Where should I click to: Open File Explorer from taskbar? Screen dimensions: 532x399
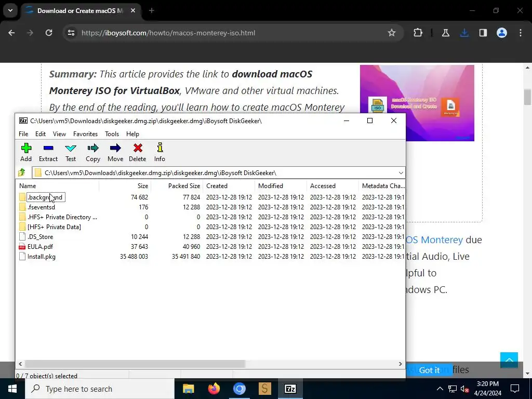click(x=188, y=389)
